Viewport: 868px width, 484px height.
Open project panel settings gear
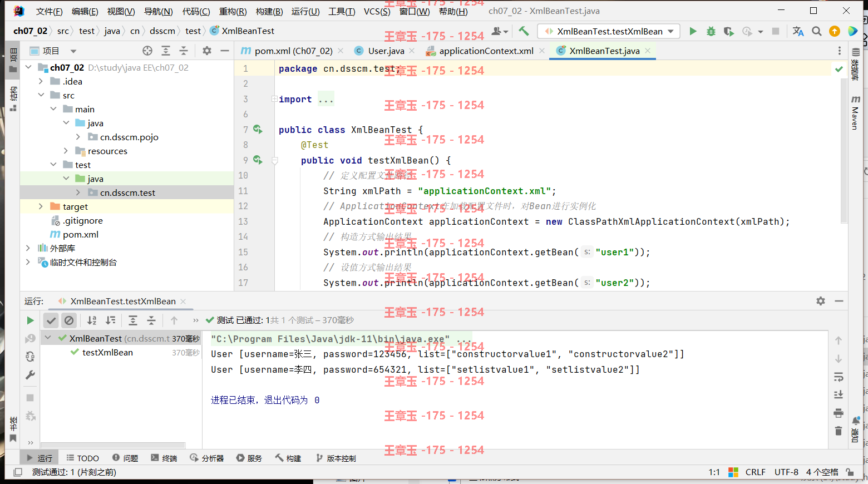207,51
